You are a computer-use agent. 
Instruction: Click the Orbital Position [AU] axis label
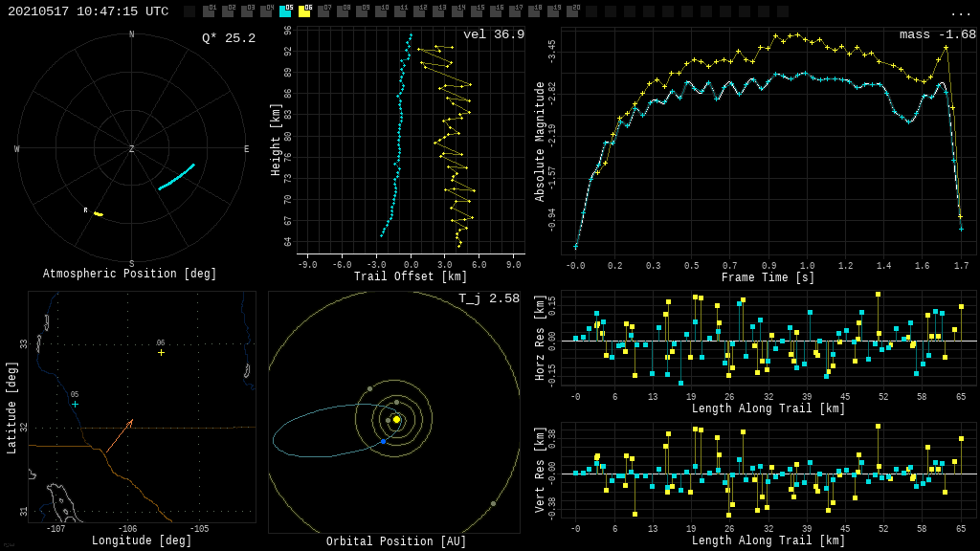(396, 541)
